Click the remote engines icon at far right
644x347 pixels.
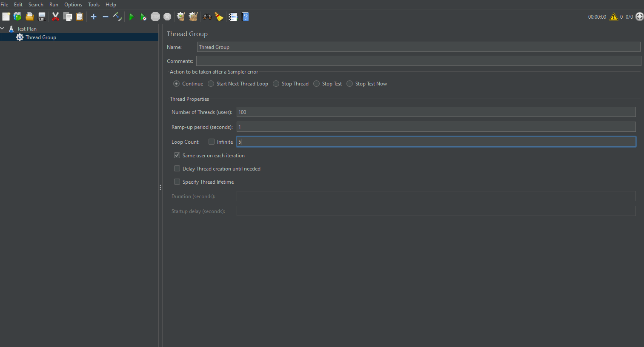[x=639, y=17]
